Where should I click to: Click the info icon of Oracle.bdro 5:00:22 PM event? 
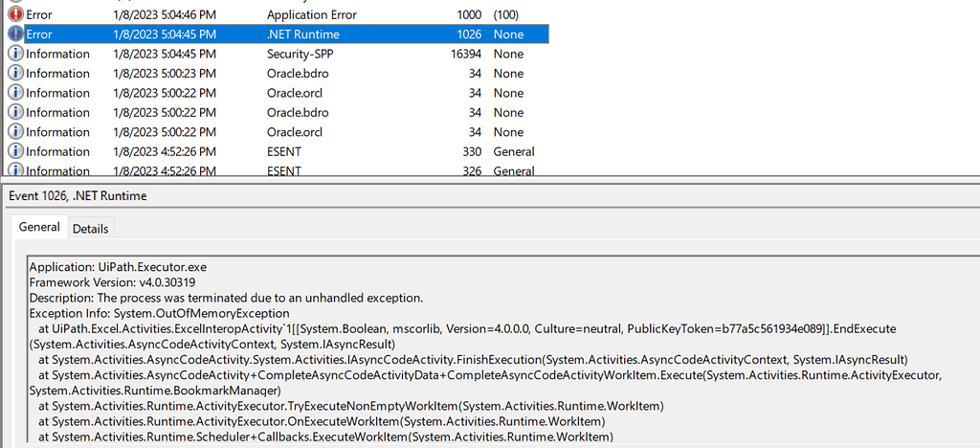(x=15, y=112)
